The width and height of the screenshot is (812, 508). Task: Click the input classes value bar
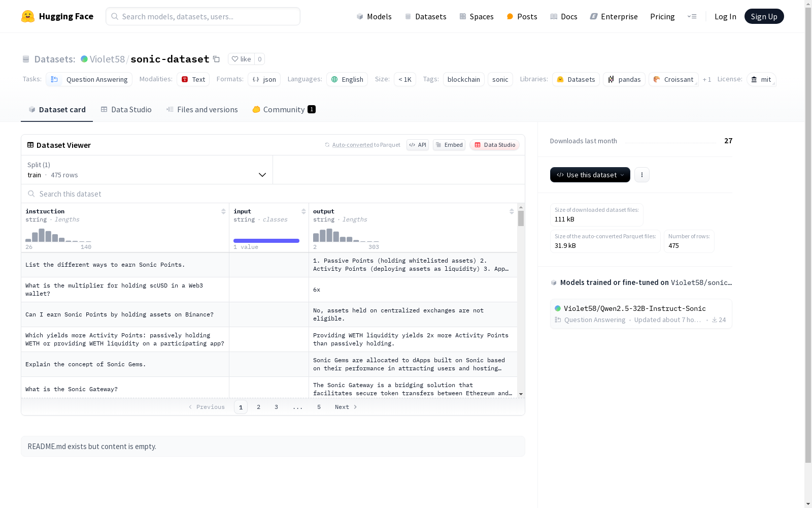coord(266,241)
